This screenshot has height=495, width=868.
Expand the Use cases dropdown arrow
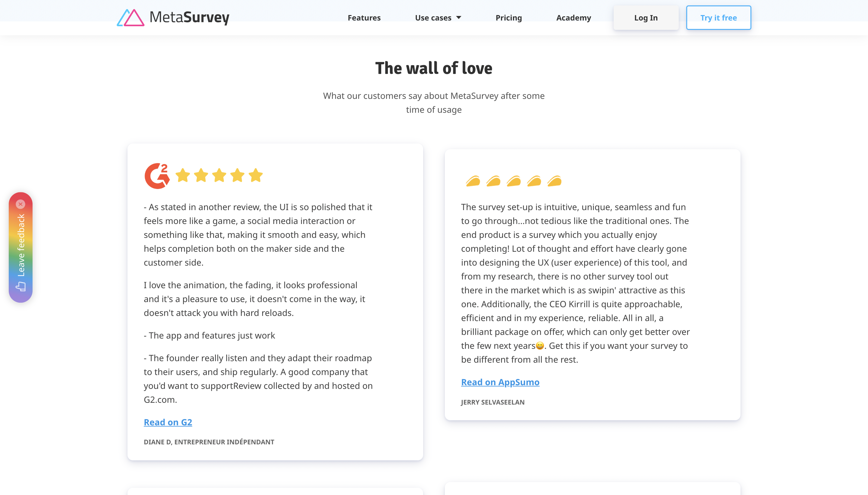click(x=459, y=18)
